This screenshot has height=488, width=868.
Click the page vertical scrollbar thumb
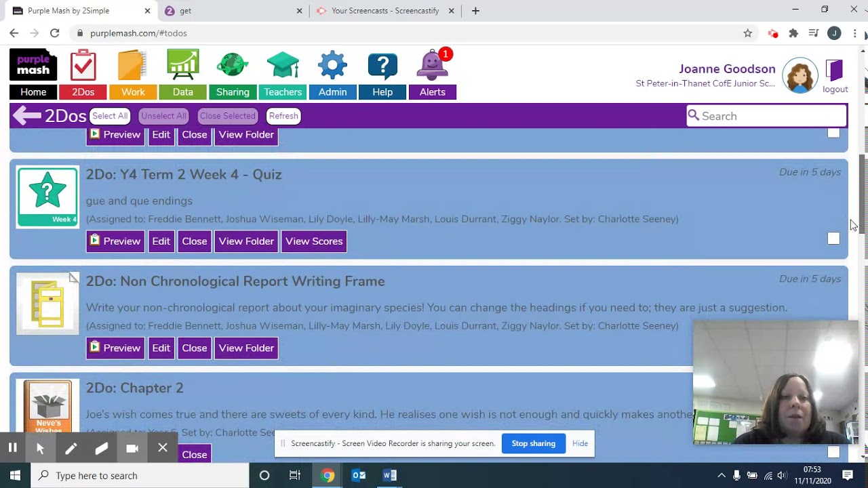click(863, 193)
